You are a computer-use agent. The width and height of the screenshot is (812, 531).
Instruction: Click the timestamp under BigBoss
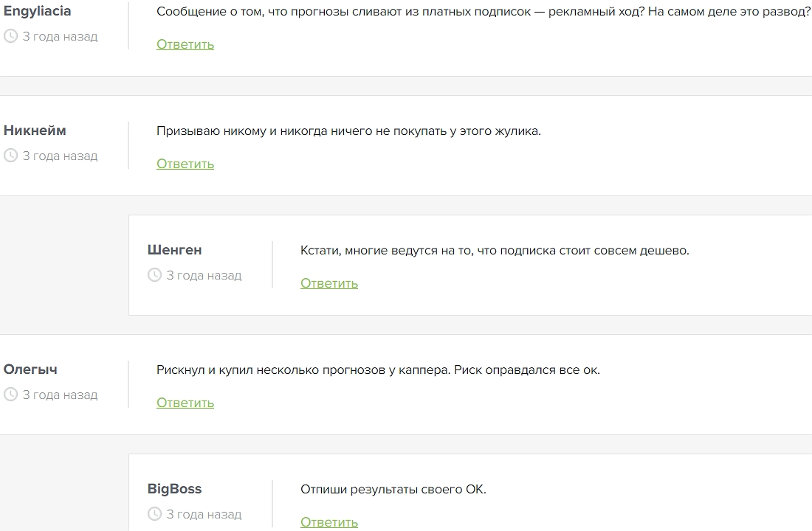click(203, 514)
